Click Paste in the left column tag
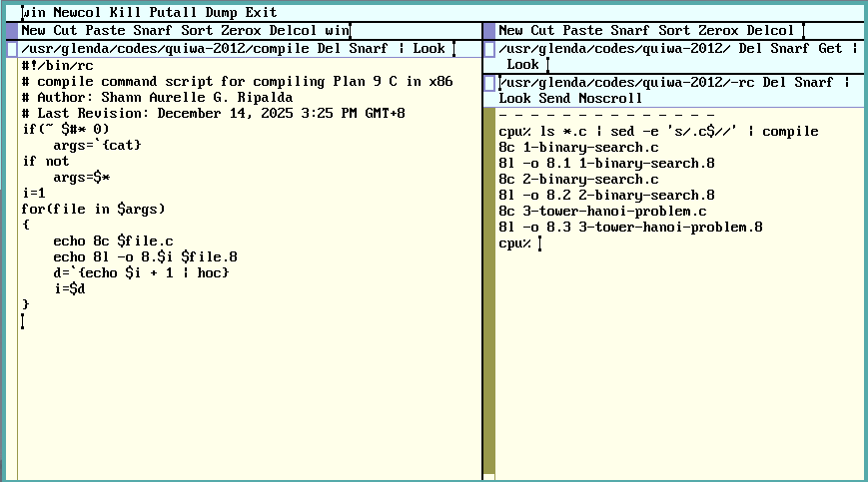 point(105,30)
